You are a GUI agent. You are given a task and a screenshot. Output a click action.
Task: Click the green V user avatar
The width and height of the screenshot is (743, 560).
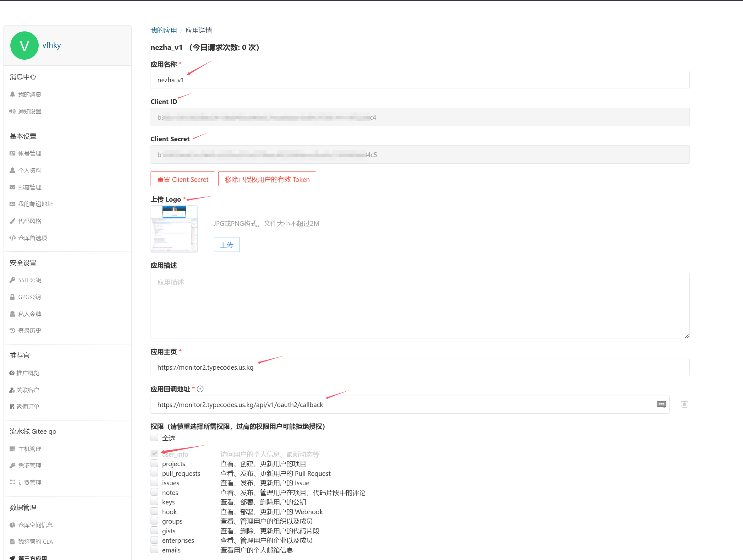pyautogui.click(x=25, y=46)
